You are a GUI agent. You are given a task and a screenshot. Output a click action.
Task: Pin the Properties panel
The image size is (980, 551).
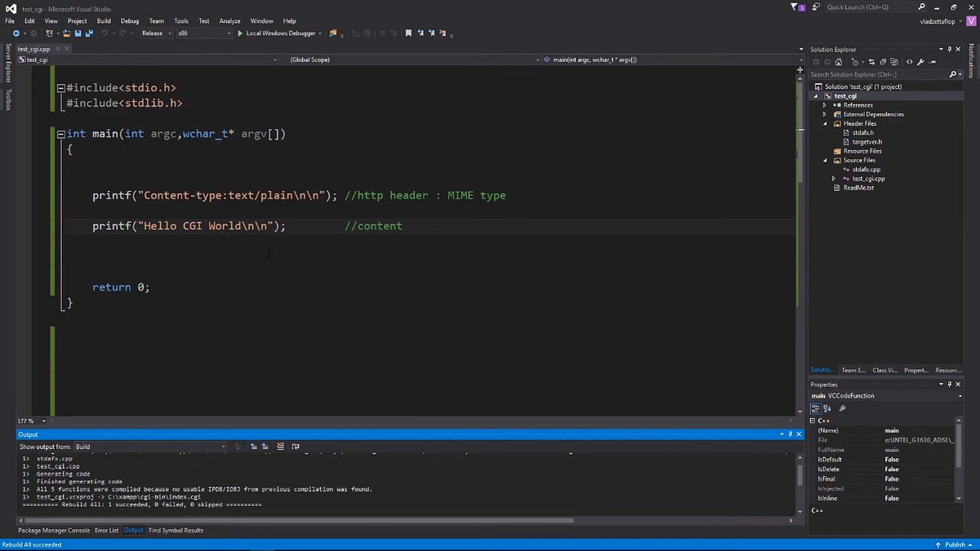(950, 384)
